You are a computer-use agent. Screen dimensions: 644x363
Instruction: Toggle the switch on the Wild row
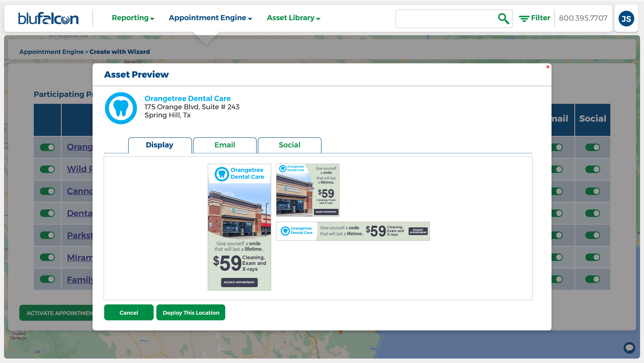[48, 169]
